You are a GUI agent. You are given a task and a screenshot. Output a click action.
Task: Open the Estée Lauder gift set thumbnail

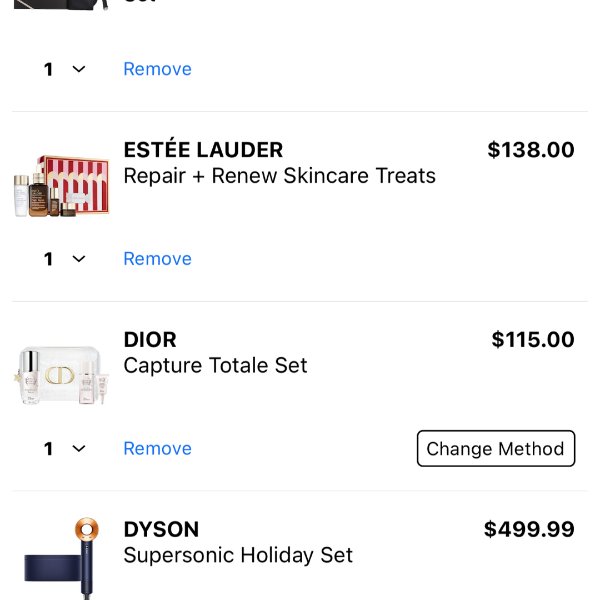pyautogui.click(x=62, y=185)
